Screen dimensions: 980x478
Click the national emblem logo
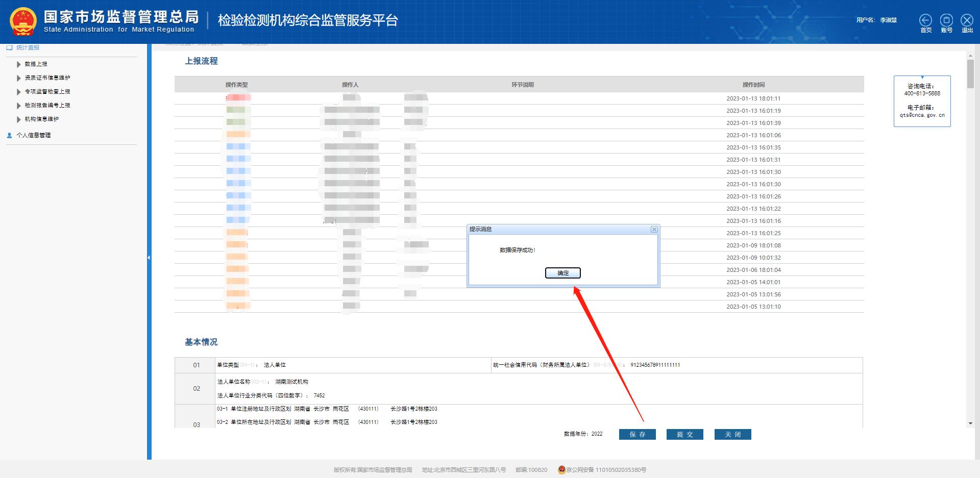click(23, 21)
